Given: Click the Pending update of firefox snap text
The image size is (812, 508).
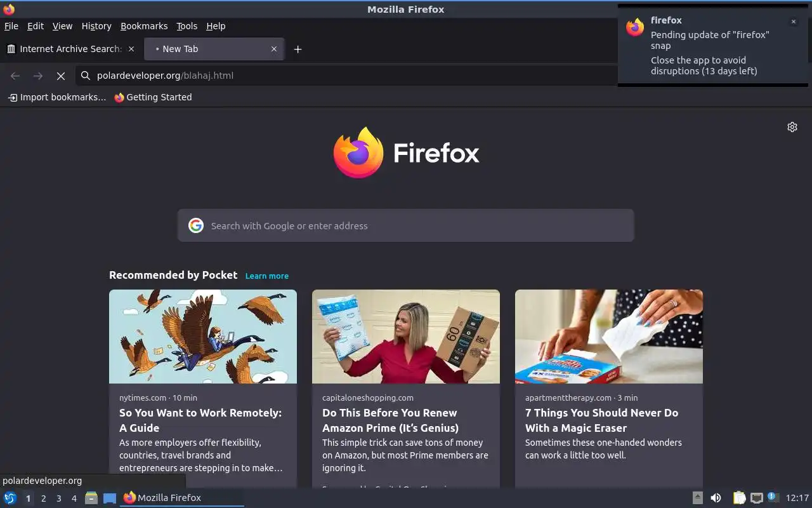Looking at the screenshot, I should [x=710, y=40].
